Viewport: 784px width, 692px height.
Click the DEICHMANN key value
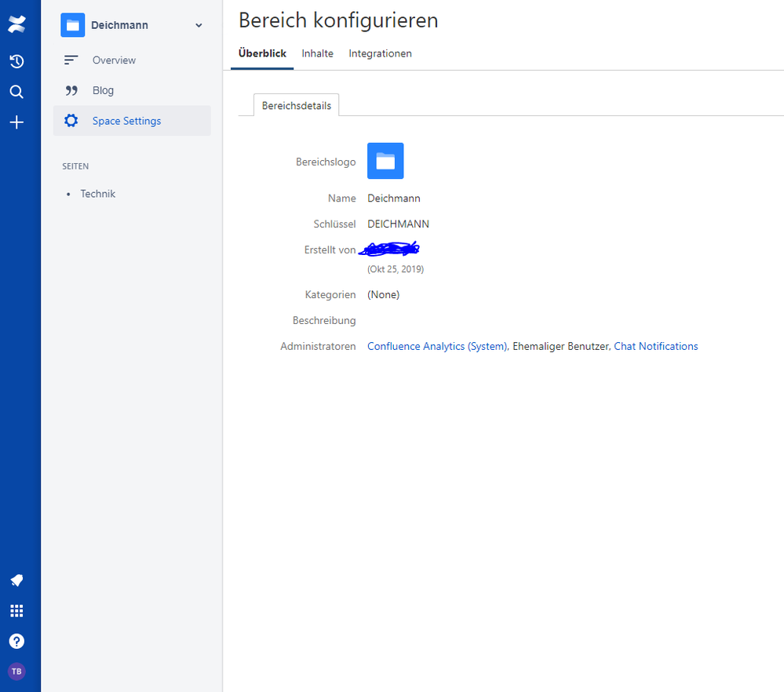click(398, 224)
